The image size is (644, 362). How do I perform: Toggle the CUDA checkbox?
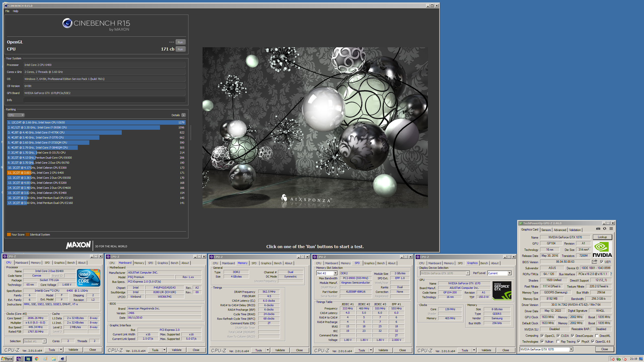[558, 336]
